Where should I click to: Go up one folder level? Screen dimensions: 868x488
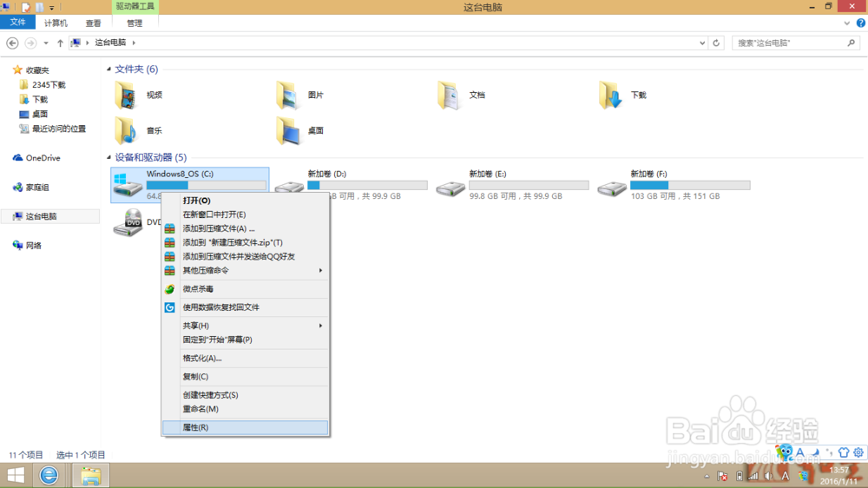pos(60,43)
